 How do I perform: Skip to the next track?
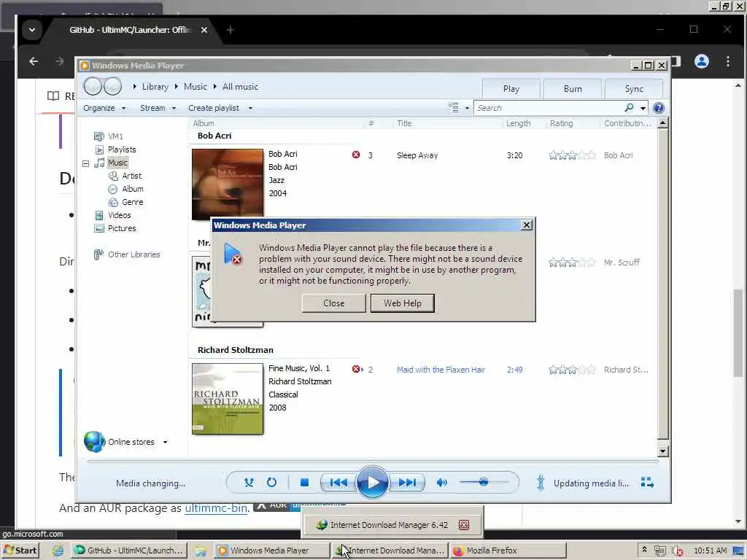(x=406, y=483)
